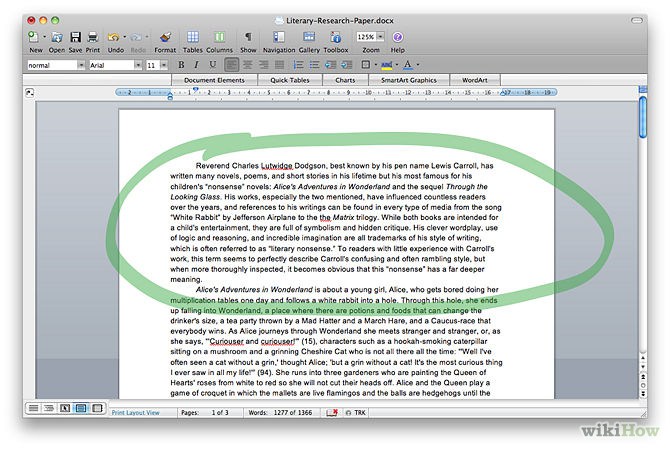The width and height of the screenshot is (670, 449).
Task: Click the New document icon
Action: coord(33,37)
